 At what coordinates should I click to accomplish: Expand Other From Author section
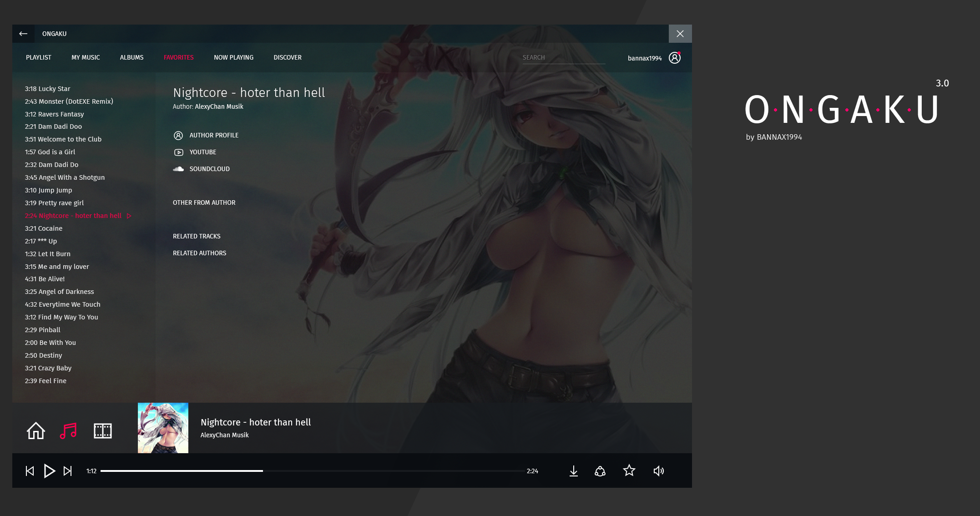tap(204, 202)
